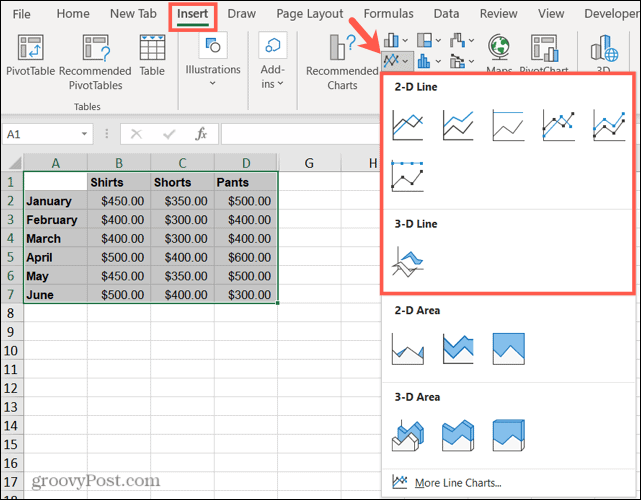Viewport: 641px width, 500px height.
Task: Open the File tab
Action: [x=21, y=14]
